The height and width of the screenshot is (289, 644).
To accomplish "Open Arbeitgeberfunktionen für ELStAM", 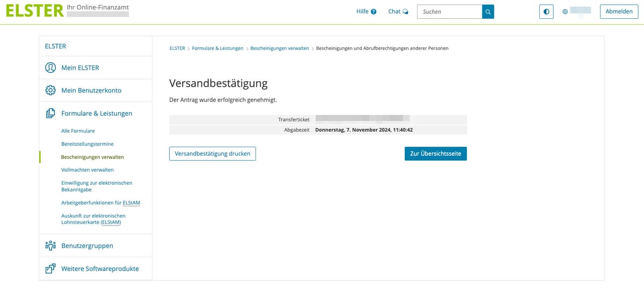I will (x=100, y=203).
